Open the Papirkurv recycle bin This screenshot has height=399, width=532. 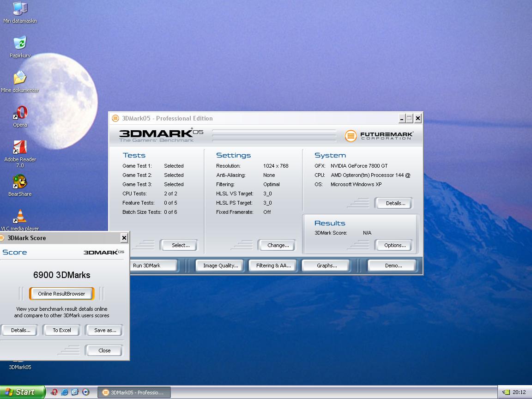click(20, 44)
